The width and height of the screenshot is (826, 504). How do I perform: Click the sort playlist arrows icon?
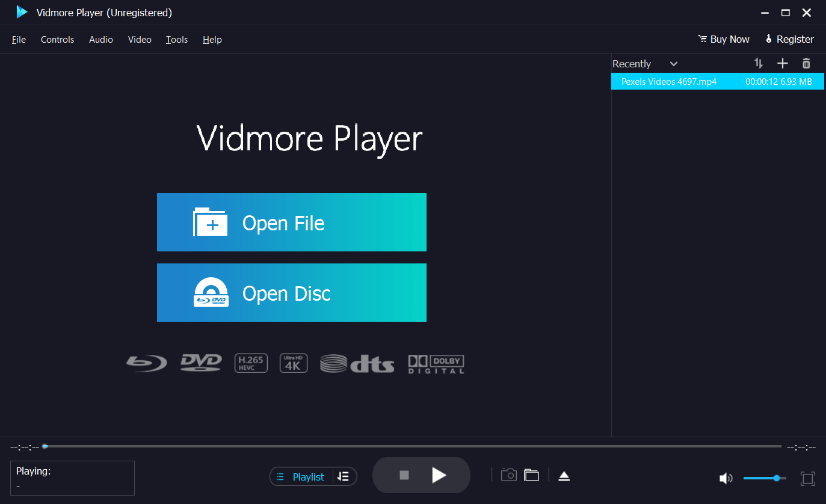tap(759, 63)
